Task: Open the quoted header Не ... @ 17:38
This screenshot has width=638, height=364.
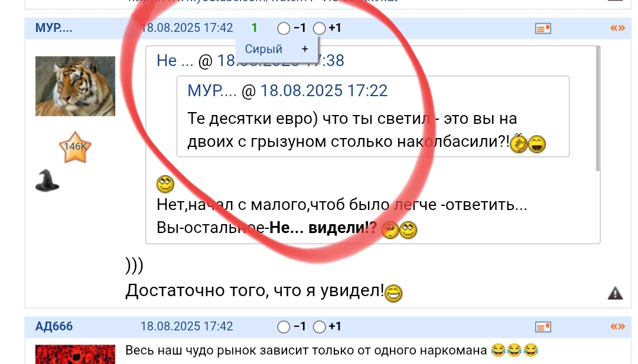Action: pos(250,61)
